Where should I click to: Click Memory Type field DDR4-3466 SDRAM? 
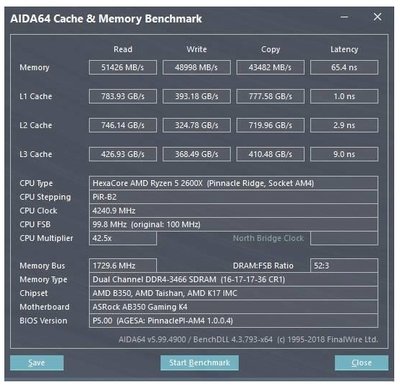pos(233,279)
